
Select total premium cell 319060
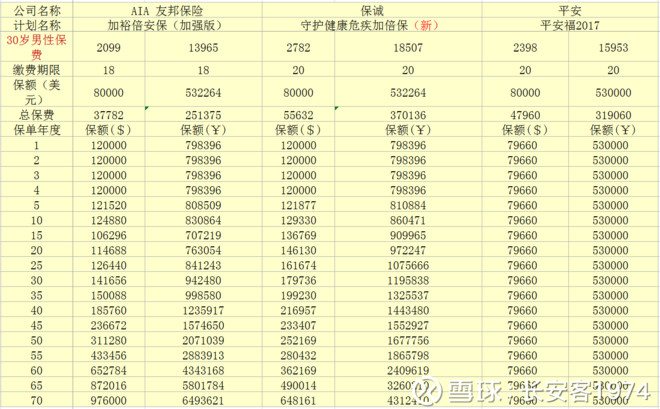[x=613, y=114]
